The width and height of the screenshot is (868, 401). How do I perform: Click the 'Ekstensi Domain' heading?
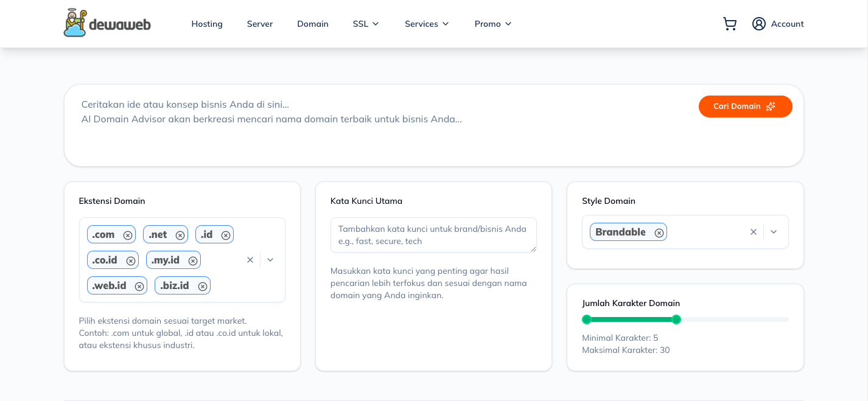pyautogui.click(x=112, y=201)
